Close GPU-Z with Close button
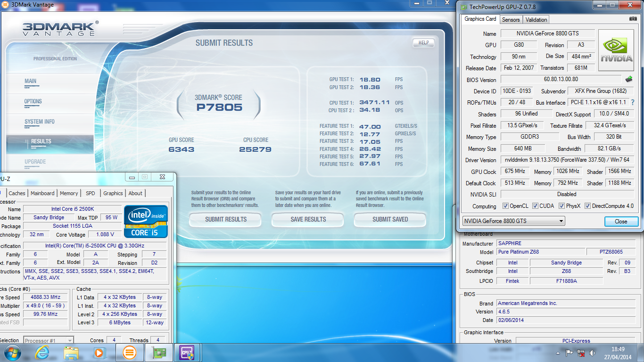The height and width of the screenshot is (362, 644). pyautogui.click(x=621, y=222)
